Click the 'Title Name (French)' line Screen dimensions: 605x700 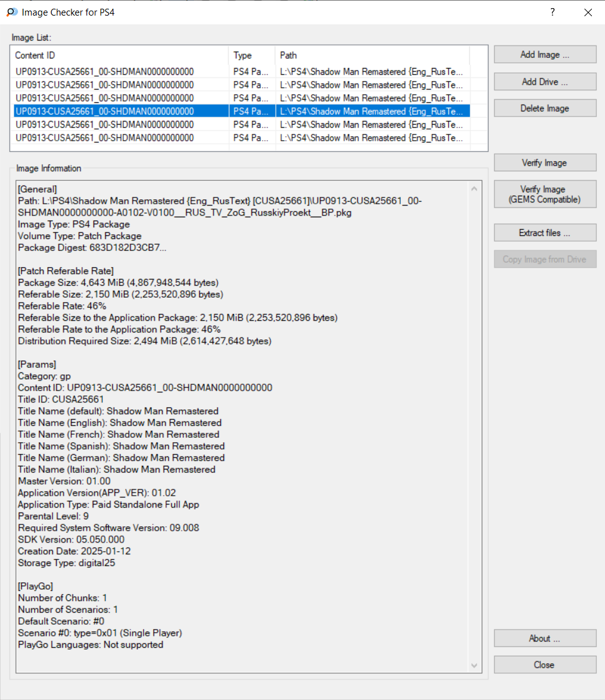(119, 434)
